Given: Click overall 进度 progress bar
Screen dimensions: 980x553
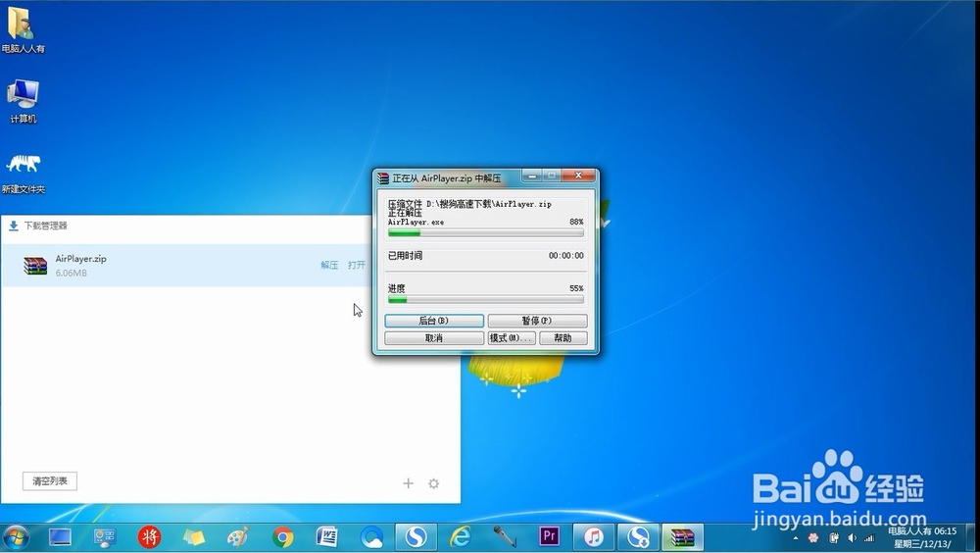Looking at the screenshot, I should [486, 300].
